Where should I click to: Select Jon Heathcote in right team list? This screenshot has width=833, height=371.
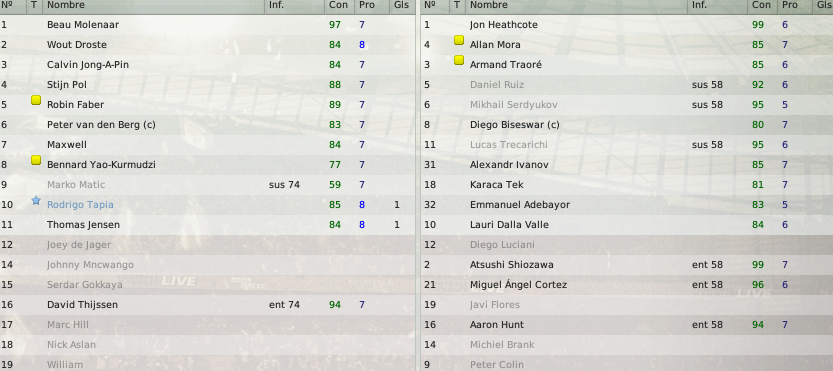[627, 25]
